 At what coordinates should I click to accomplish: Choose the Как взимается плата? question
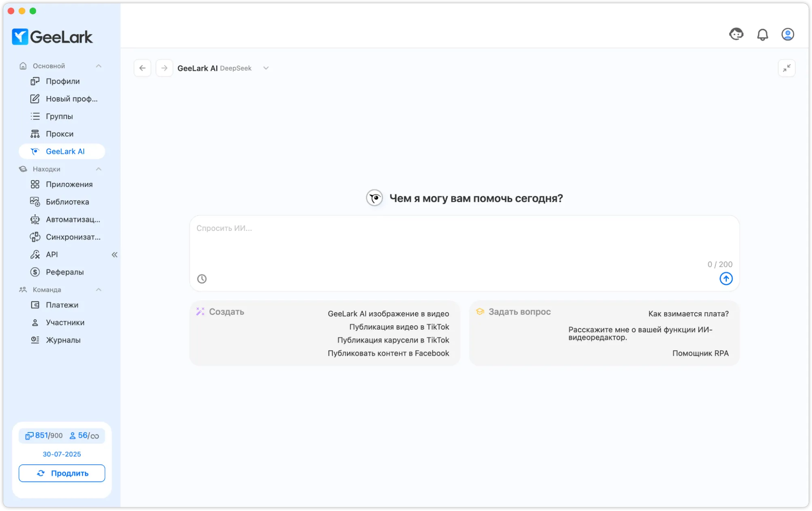[688, 314]
